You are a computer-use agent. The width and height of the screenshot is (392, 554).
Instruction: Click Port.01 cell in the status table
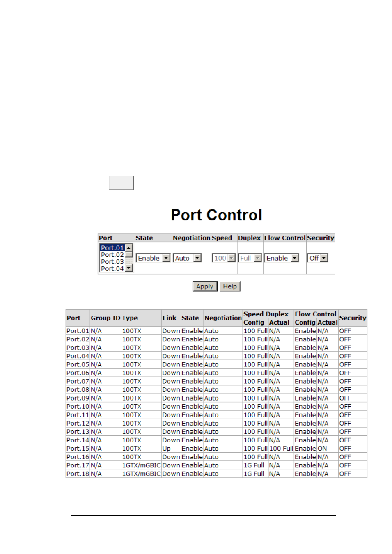pos(78,331)
